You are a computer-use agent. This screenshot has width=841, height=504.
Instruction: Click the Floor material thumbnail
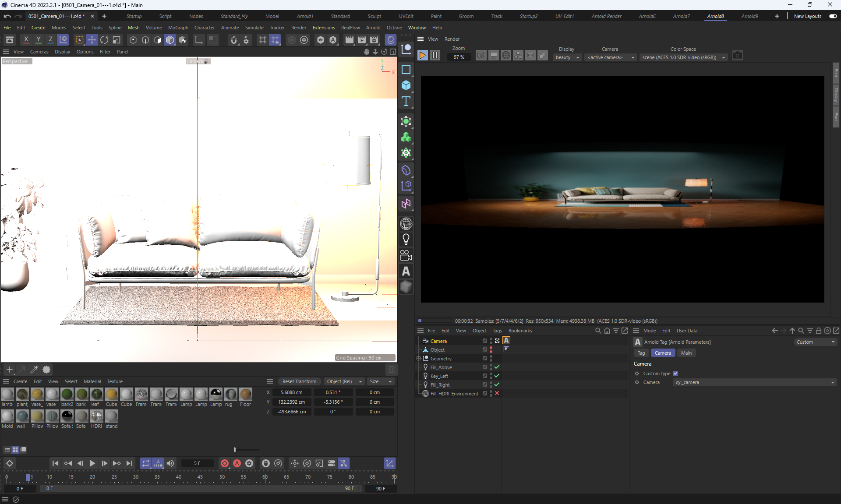tap(245, 395)
